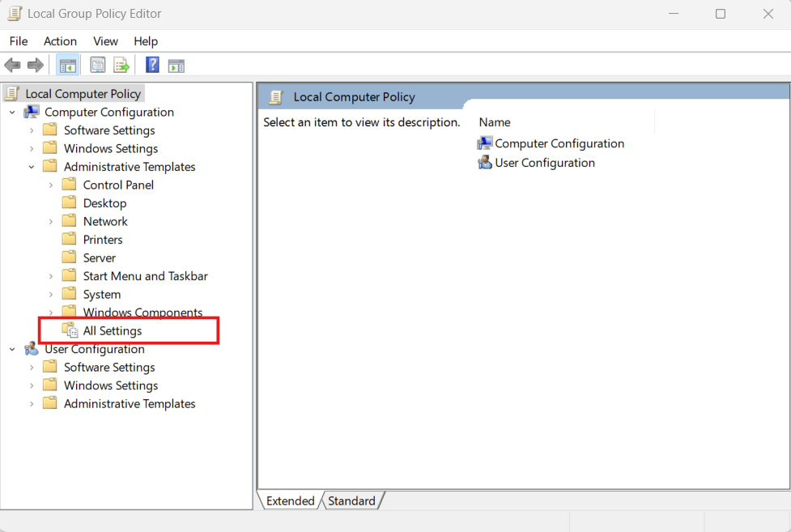Image resolution: width=791 pixels, height=532 pixels.
Task: Open the View menu
Action: click(105, 40)
